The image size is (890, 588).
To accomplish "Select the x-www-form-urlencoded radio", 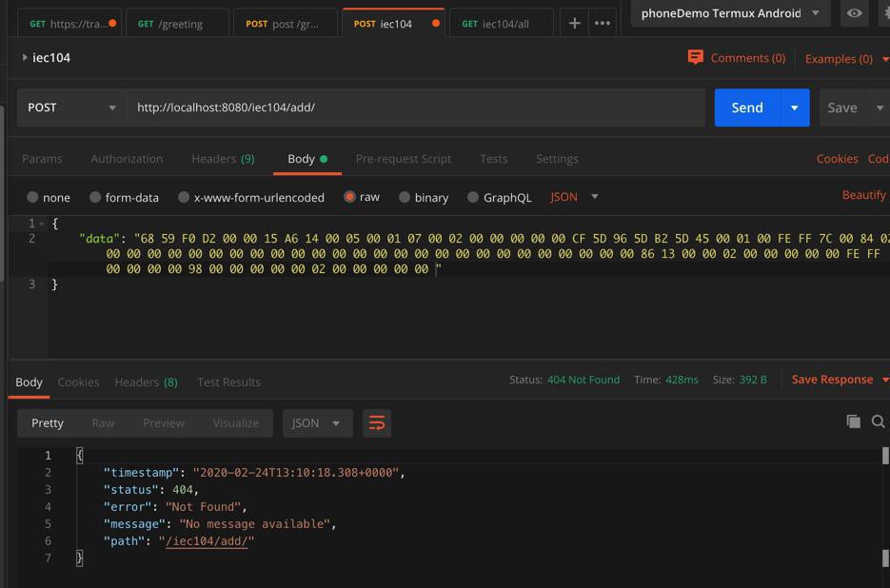I will tap(184, 197).
